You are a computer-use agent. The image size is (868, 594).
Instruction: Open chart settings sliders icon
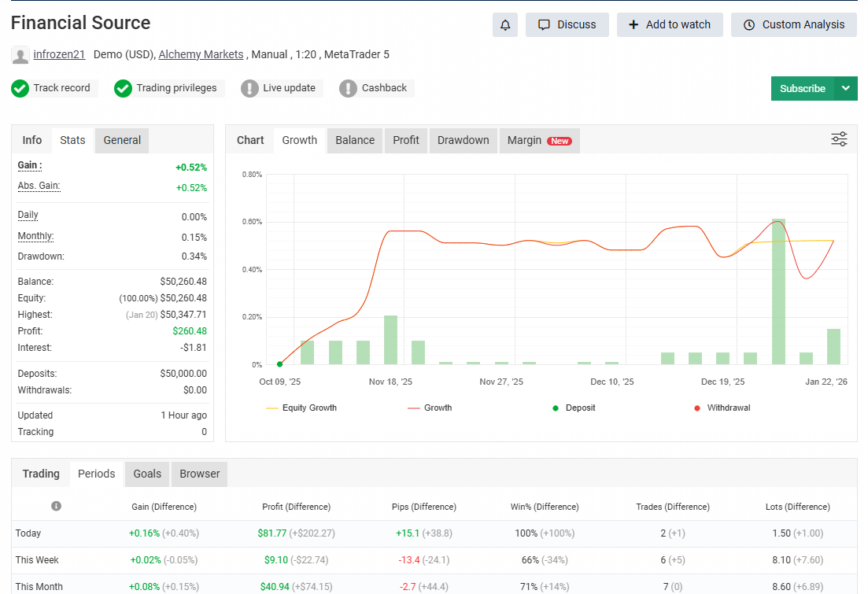pyautogui.click(x=839, y=140)
